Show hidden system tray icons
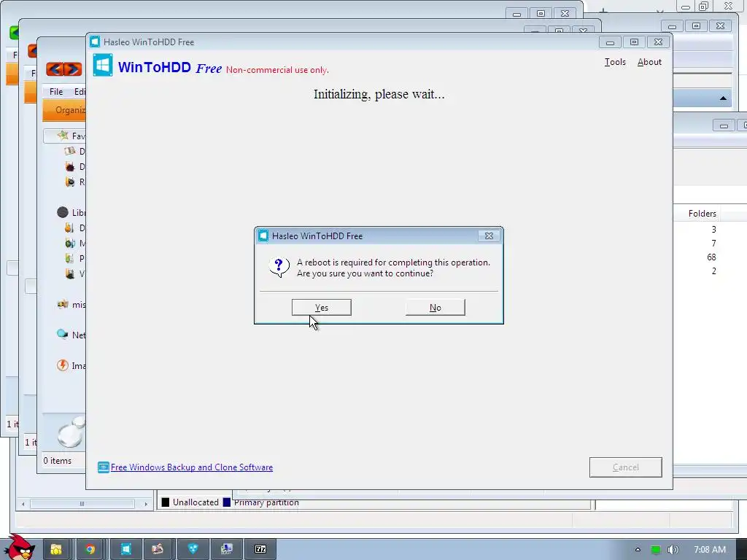Image resolution: width=747 pixels, height=560 pixels. [638, 550]
